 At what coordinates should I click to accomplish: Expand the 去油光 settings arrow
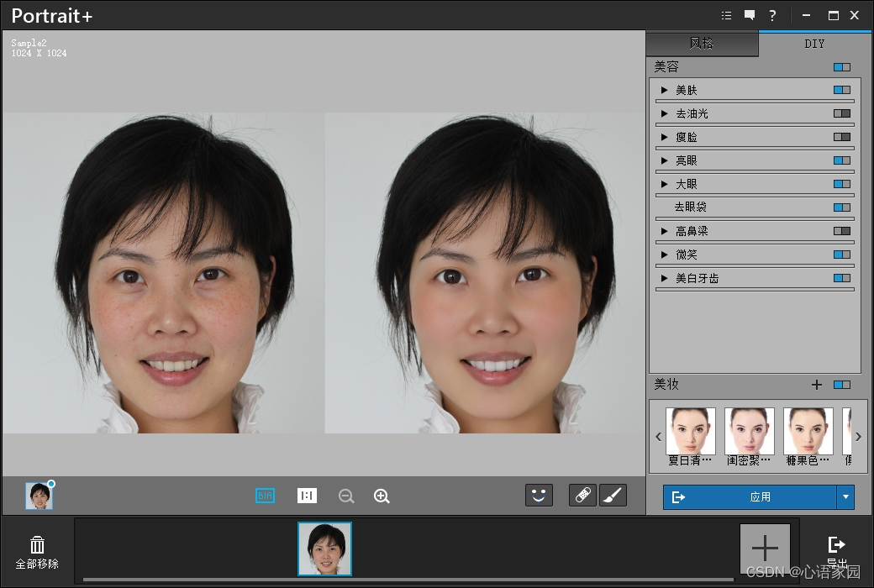pyautogui.click(x=664, y=113)
